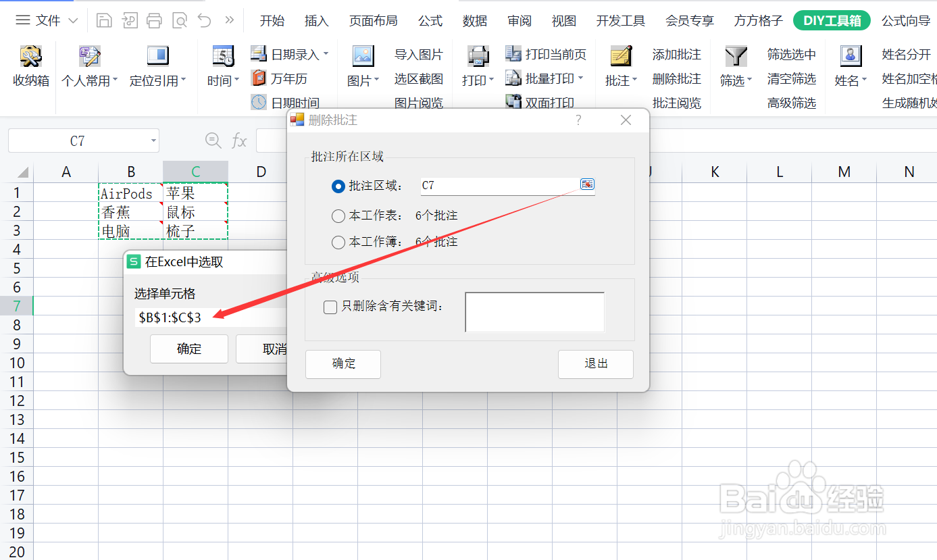Image resolution: width=937 pixels, height=560 pixels.
Task: Click the 选区截图 button
Action: (419, 78)
